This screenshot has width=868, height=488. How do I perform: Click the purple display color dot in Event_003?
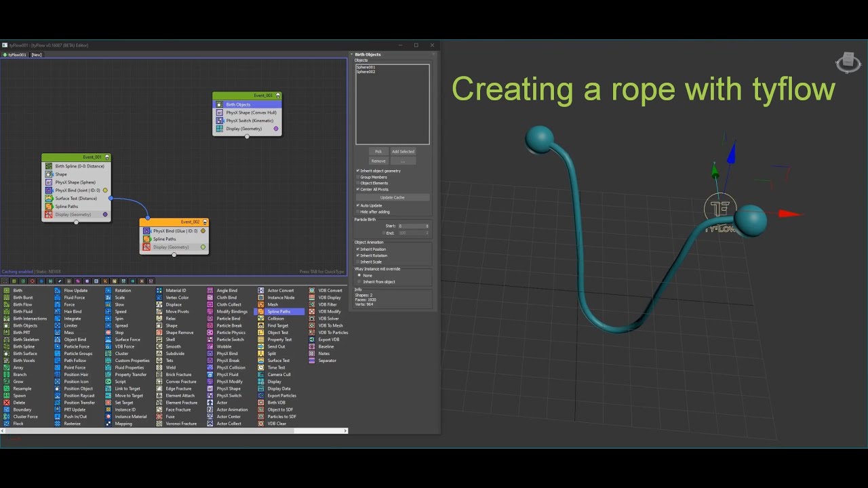click(x=276, y=129)
